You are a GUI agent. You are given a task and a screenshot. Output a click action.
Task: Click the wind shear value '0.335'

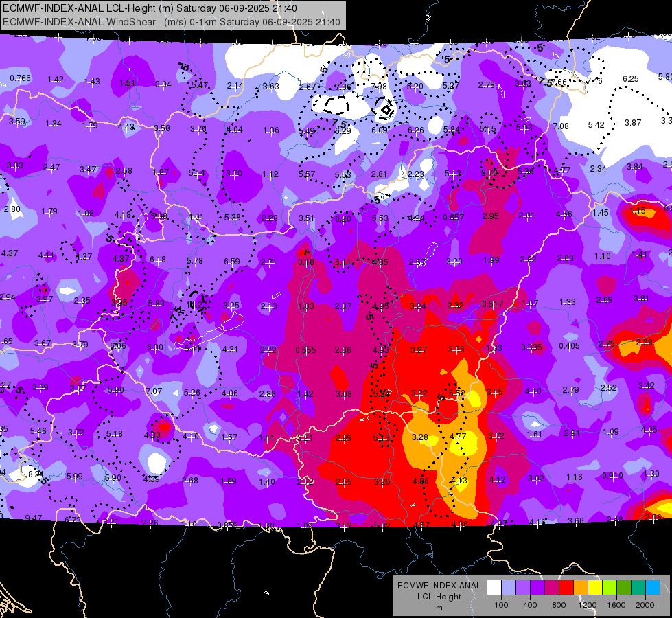[x=531, y=347]
